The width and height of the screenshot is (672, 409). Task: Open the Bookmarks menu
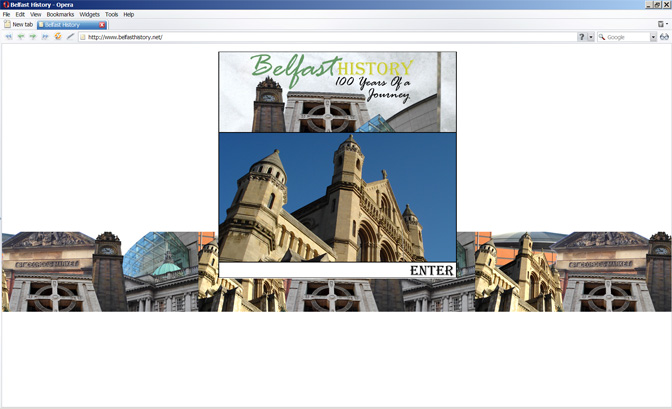coord(60,15)
